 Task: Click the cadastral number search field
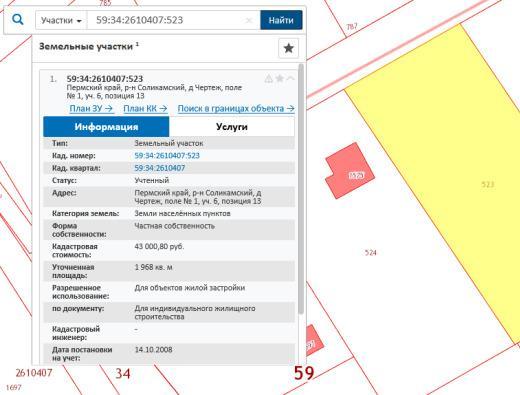tap(168, 20)
